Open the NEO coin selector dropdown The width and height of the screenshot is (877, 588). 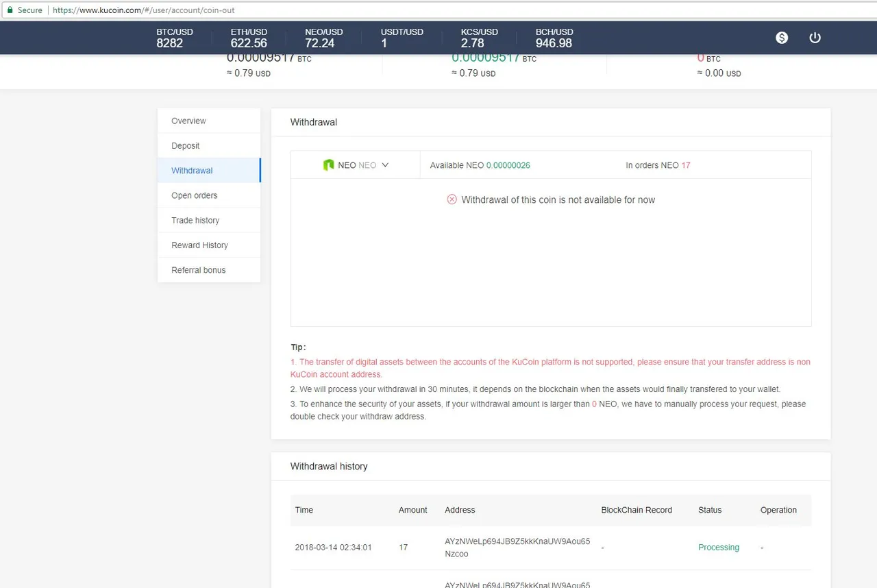coord(356,165)
